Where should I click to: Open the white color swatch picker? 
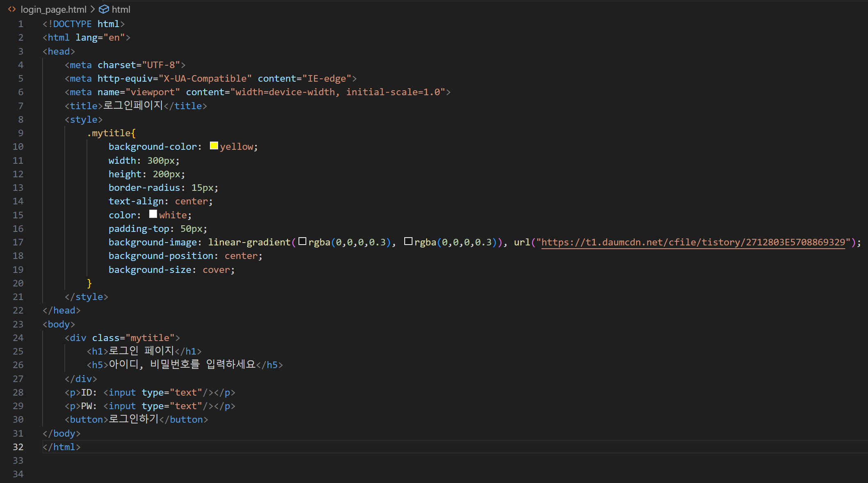pos(153,214)
